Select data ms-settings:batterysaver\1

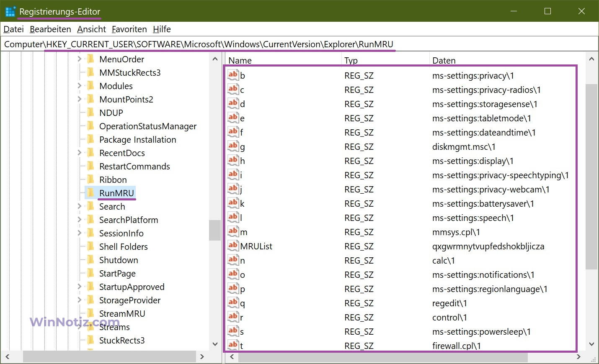point(483,204)
